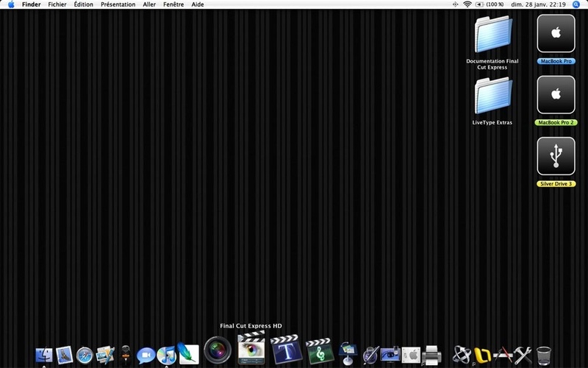
Task: Launch iChat from the dock
Action: [146, 355]
